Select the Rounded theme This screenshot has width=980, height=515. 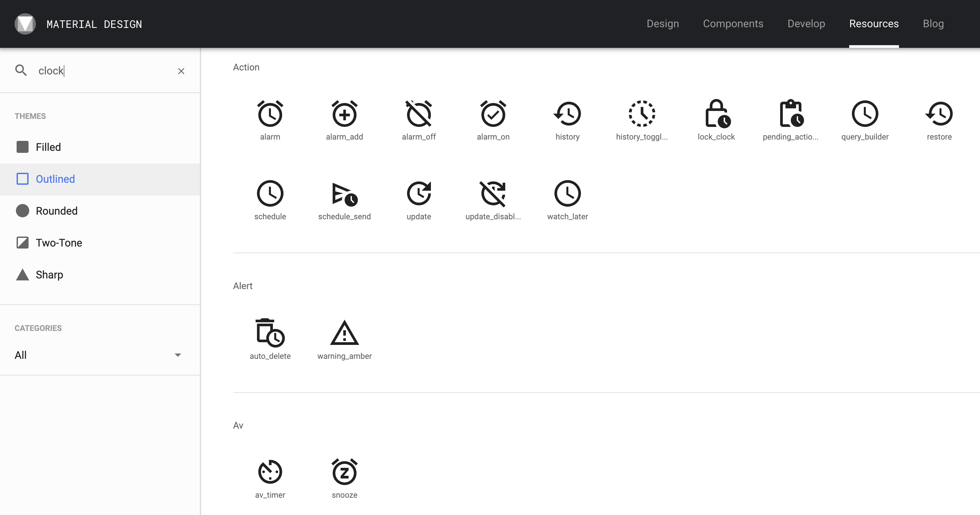pos(56,211)
